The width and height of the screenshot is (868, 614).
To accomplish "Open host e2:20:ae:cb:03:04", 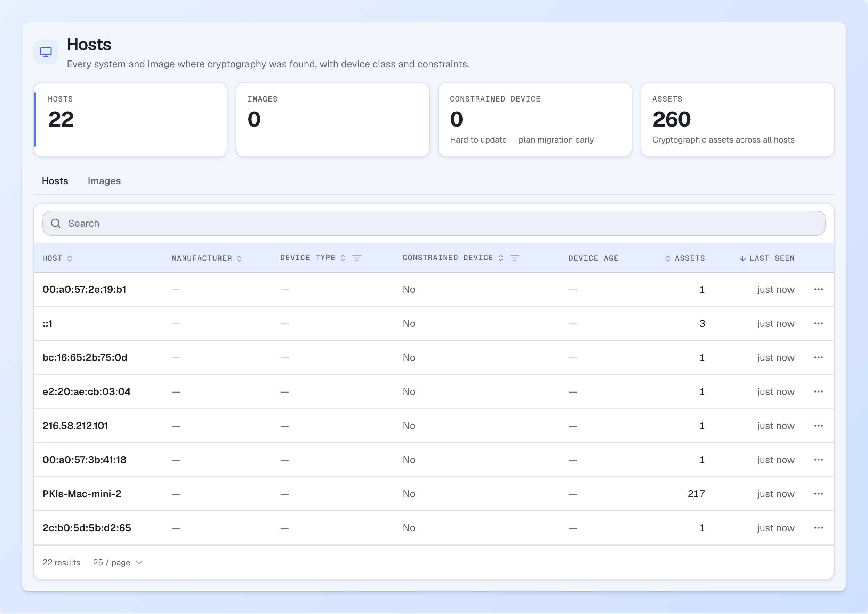I will coord(87,392).
